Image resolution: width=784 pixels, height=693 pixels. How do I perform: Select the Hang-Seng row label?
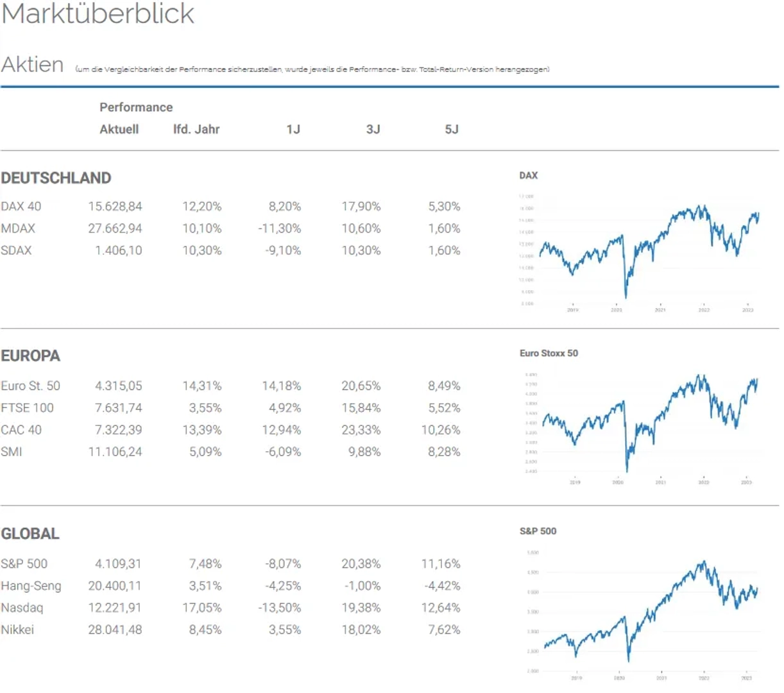31,586
